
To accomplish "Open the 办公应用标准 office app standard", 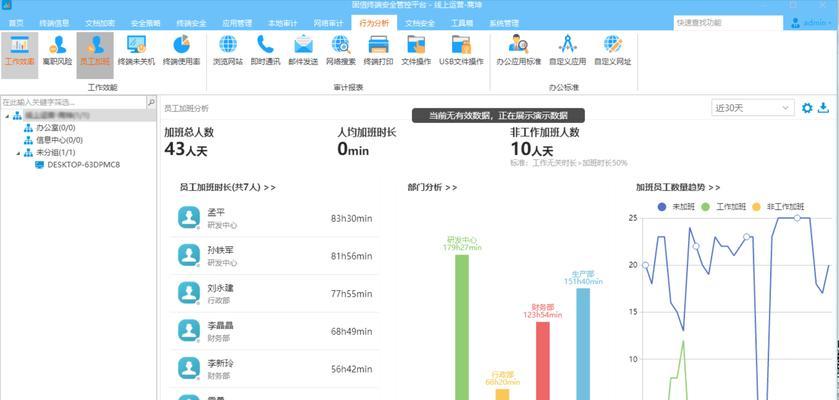I will tap(518, 50).
